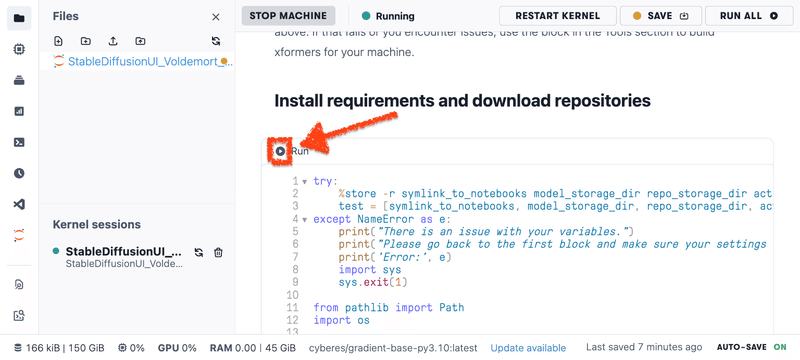Viewport: 800px width, 360px height.
Task: Run the install requirements code cell
Action: point(281,151)
